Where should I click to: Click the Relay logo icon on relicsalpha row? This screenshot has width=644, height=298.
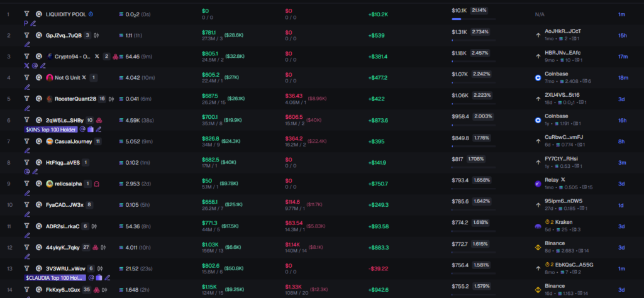click(x=538, y=184)
